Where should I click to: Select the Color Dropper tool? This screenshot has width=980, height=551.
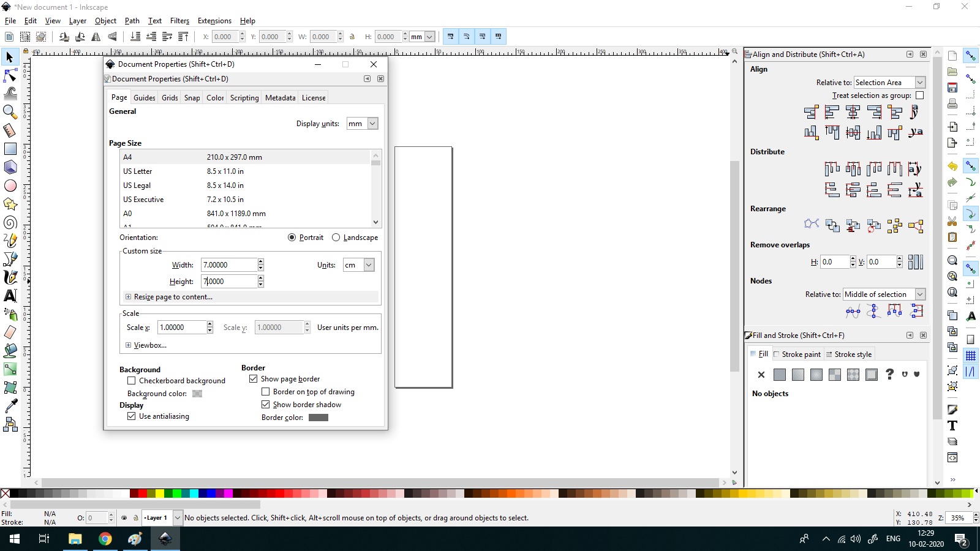coord(10,406)
